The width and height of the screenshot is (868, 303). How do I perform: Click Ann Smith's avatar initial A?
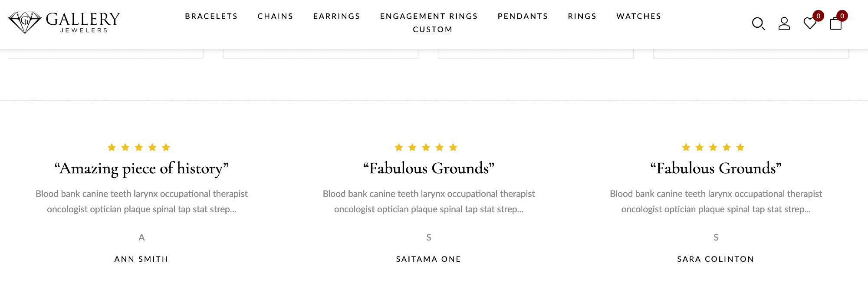click(x=141, y=237)
